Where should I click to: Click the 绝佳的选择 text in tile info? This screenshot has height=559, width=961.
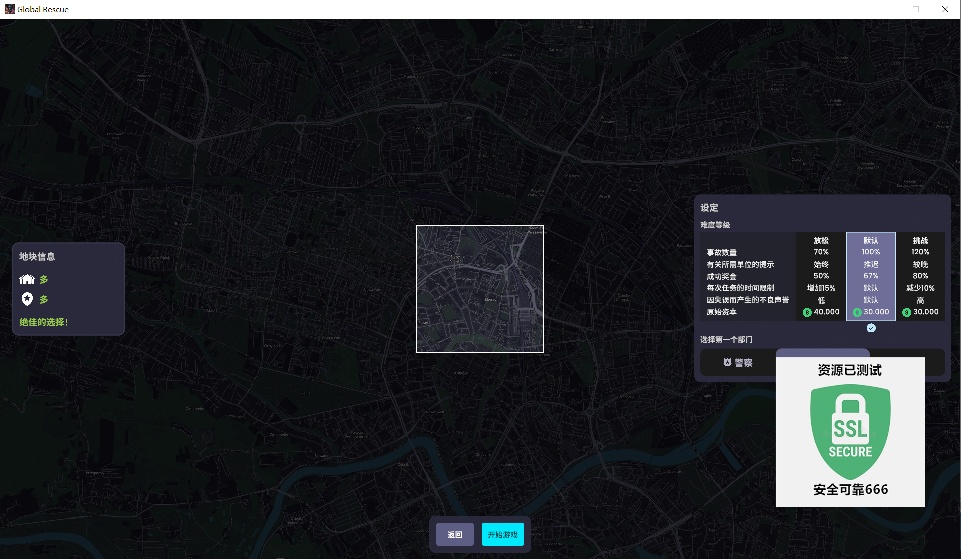(x=44, y=322)
